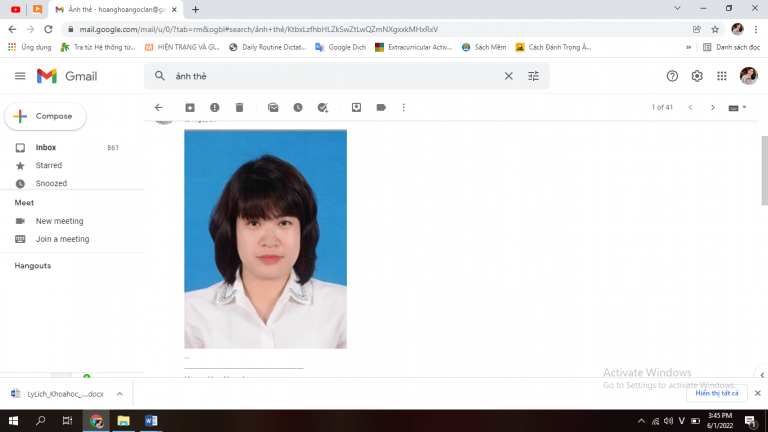
Task: Click the Move to icon
Action: tap(356, 107)
